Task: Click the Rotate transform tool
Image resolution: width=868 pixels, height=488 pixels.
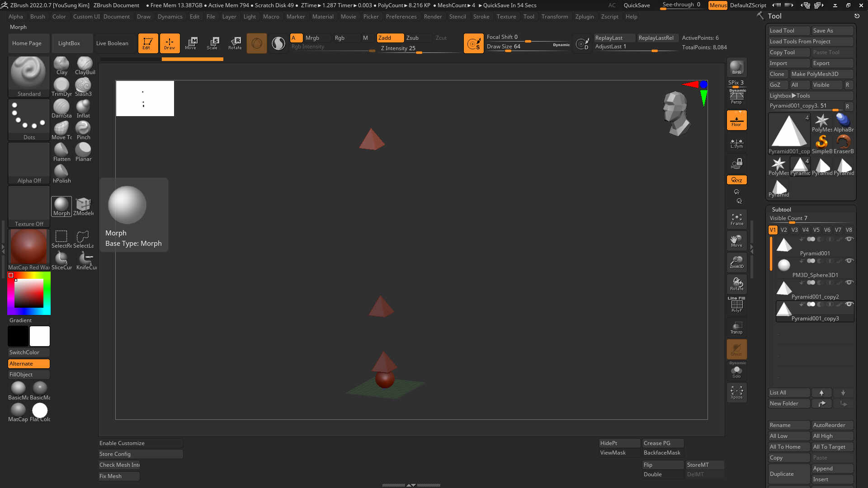Action: pos(235,43)
